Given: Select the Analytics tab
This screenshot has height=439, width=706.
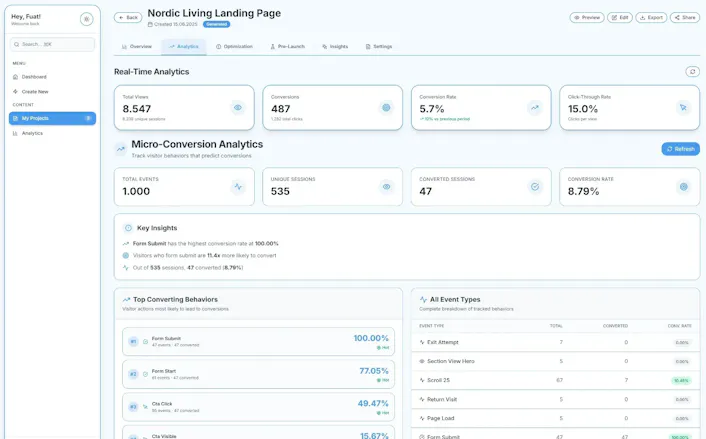Looking at the screenshot, I should (184, 46).
